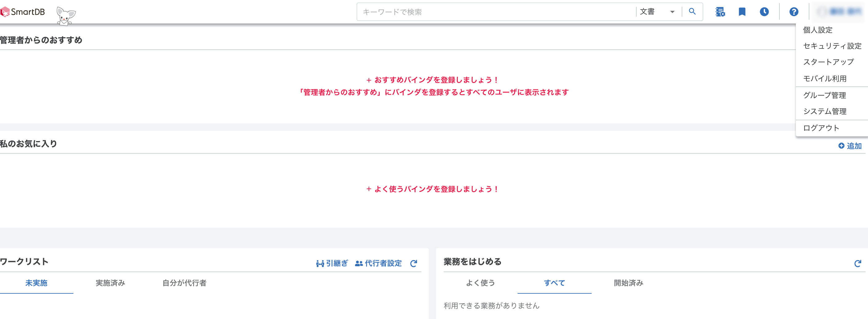Click the SmartDB logo
This screenshot has height=319, width=868.
[x=23, y=12]
